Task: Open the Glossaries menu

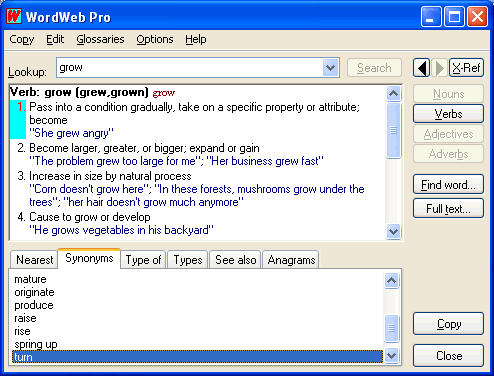Action: (x=100, y=39)
